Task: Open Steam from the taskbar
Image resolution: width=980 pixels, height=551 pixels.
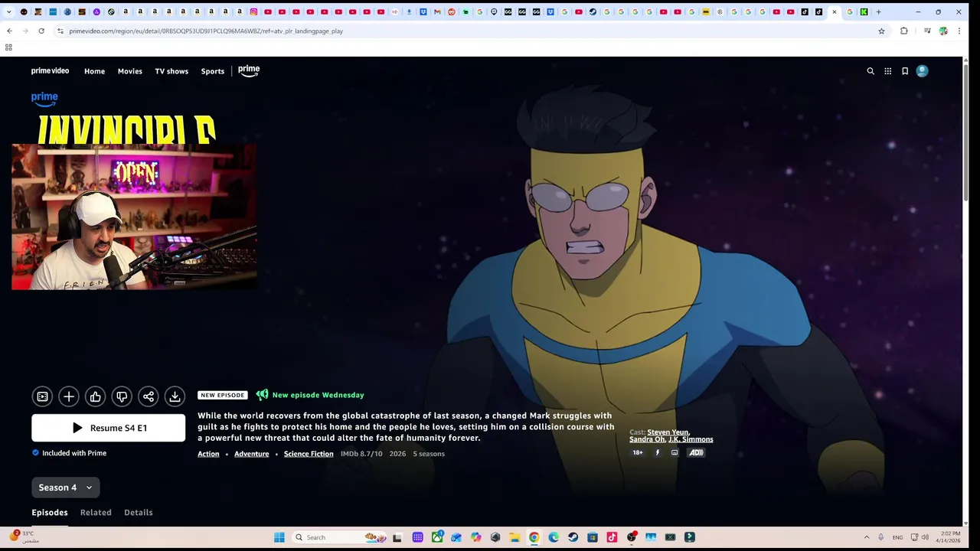Action: pos(573,537)
